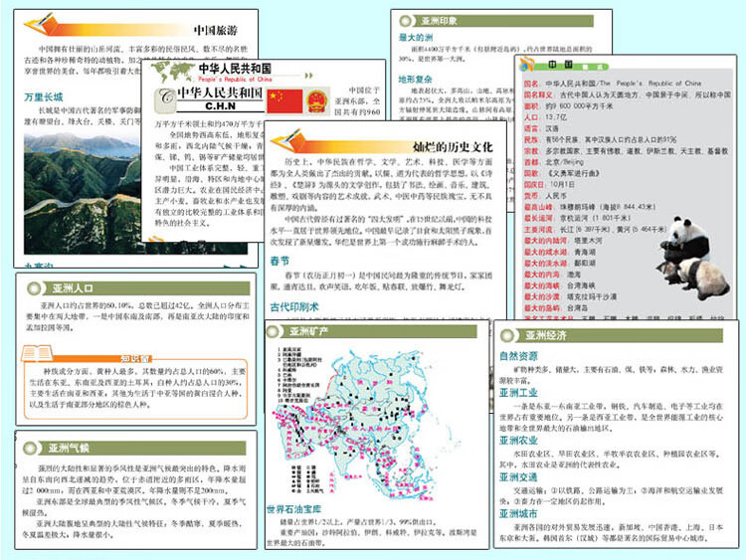Click the 主要河流 label
The width and height of the screenshot is (746, 560).
[x=538, y=230]
